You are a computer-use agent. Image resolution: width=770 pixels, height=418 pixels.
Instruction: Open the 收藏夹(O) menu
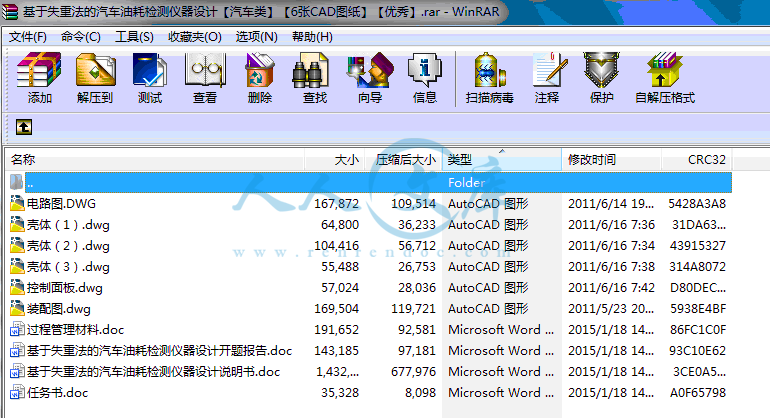pyautogui.click(x=194, y=37)
